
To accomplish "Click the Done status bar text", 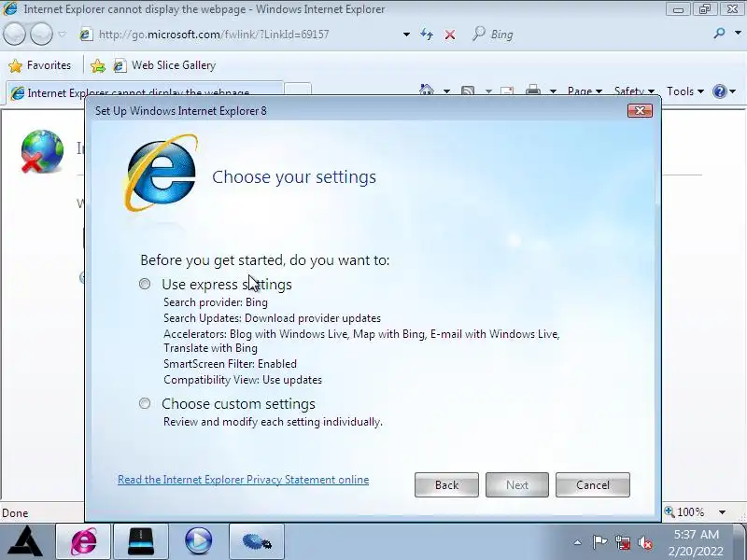I will click(15, 512).
